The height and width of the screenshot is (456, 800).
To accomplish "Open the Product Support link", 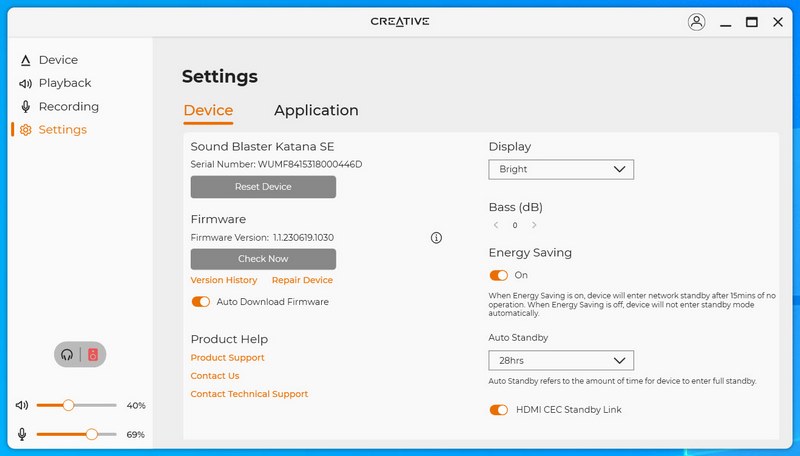I will click(x=228, y=358).
